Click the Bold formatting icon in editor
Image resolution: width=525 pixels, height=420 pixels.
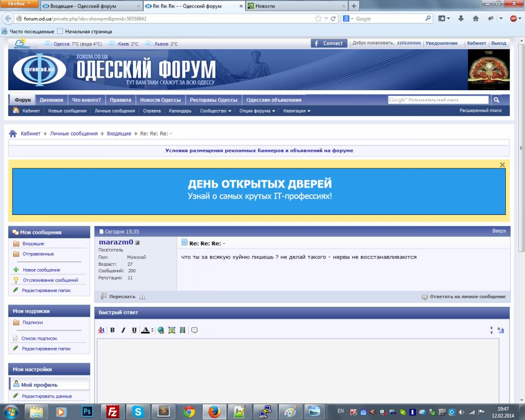[112, 330]
